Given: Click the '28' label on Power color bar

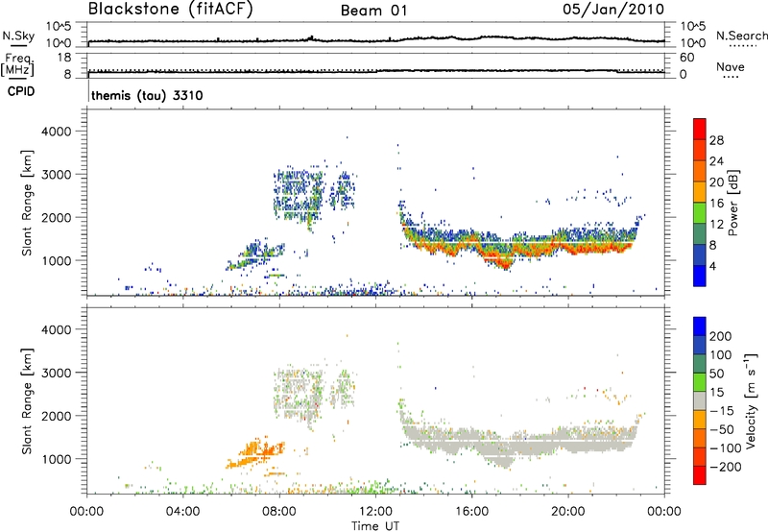Looking at the screenshot, I should 716,140.
